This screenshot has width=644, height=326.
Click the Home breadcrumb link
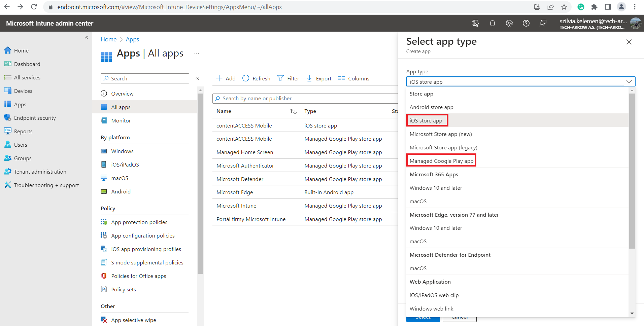[x=108, y=39]
